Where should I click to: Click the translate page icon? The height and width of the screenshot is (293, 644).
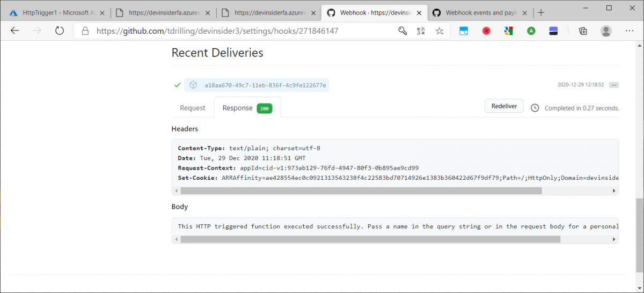[421, 31]
